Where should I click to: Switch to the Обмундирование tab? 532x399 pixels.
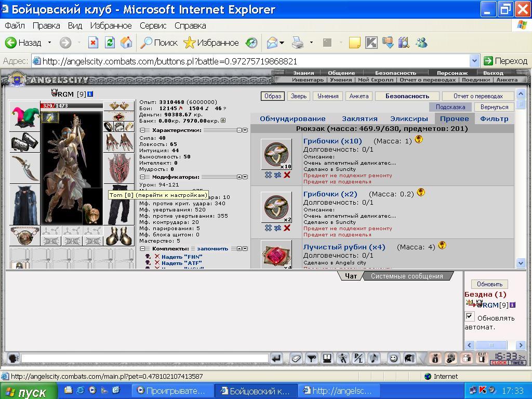click(x=292, y=119)
